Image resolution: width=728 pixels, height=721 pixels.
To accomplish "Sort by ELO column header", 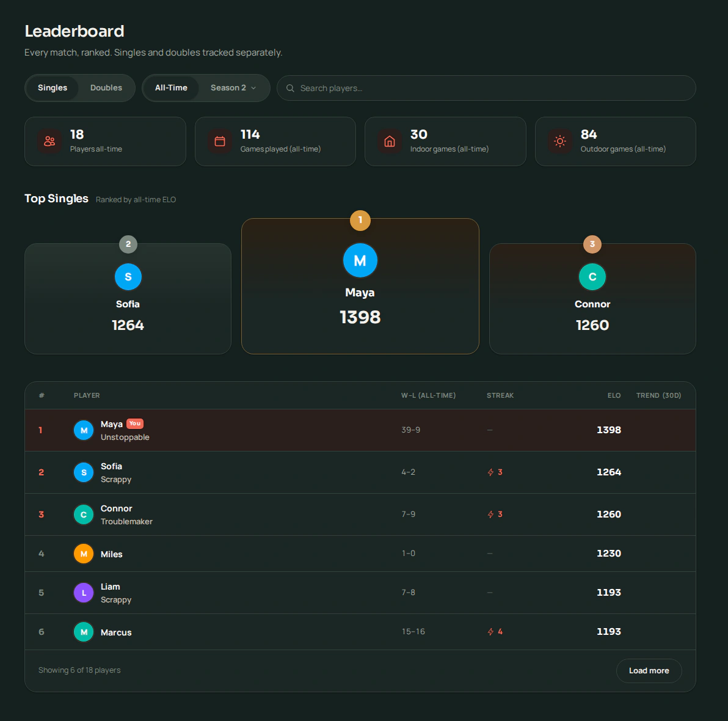I will [614, 395].
